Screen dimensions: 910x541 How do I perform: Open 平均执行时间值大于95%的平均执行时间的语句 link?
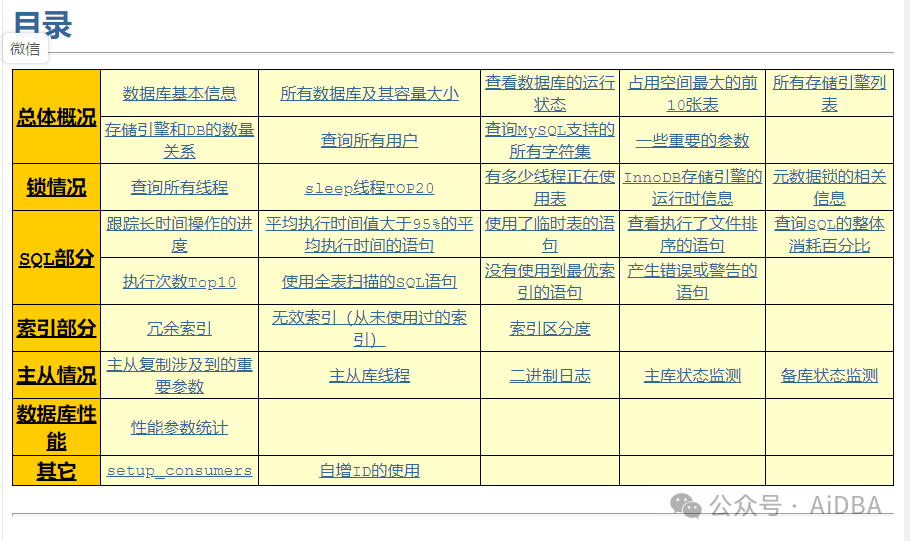[x=369, y=235]
